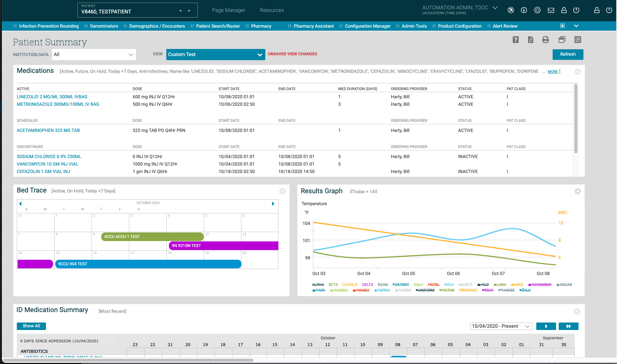Click the add page plus icon

coord(562,26)
